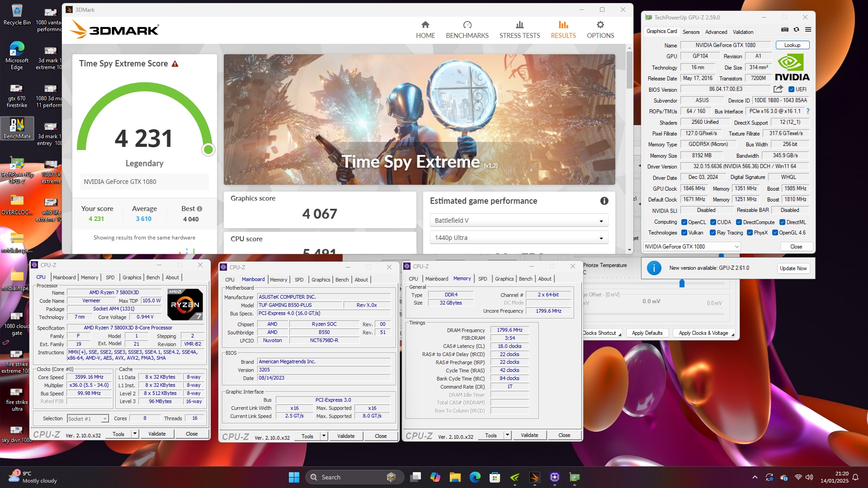The height and width of the screenshot is (488, 868).
Task: Open 3DMark OPTIONS gear icon
Action: [600, 25]
